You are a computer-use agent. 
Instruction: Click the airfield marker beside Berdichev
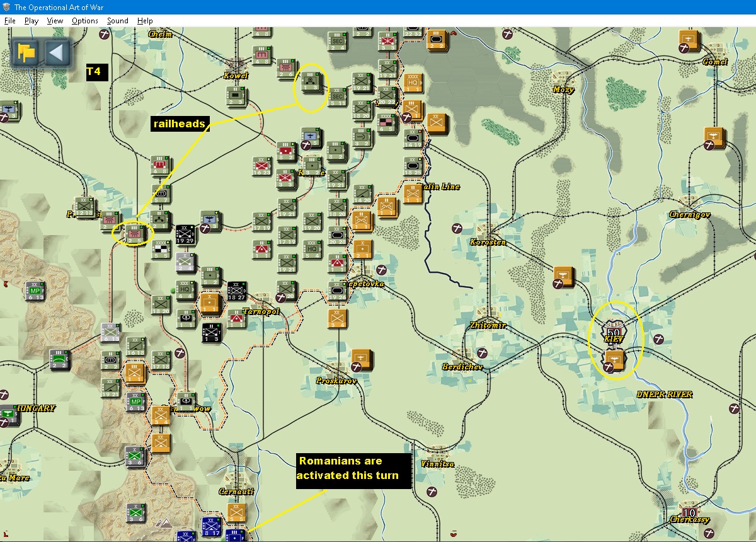tap(483, 352)
